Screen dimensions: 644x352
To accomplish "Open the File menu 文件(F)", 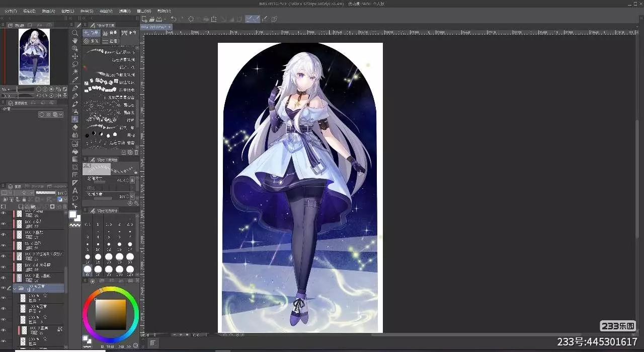I will tap(11, 11).
